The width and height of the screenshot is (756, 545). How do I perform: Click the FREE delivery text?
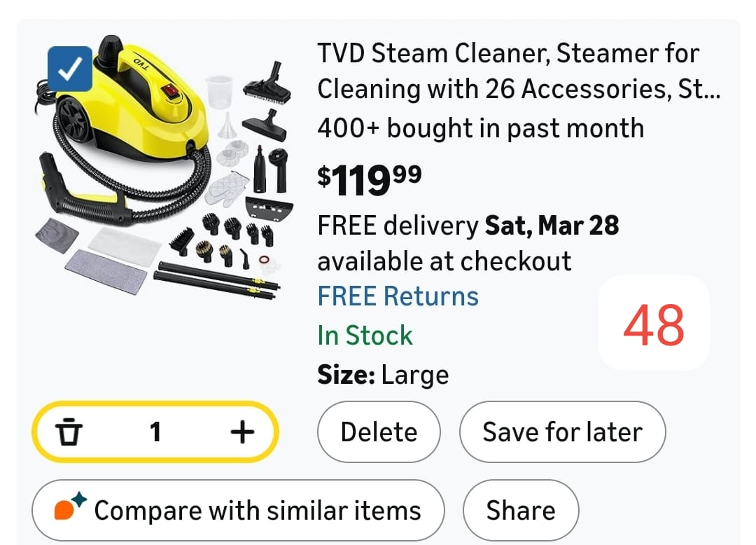tap(398, 226)
